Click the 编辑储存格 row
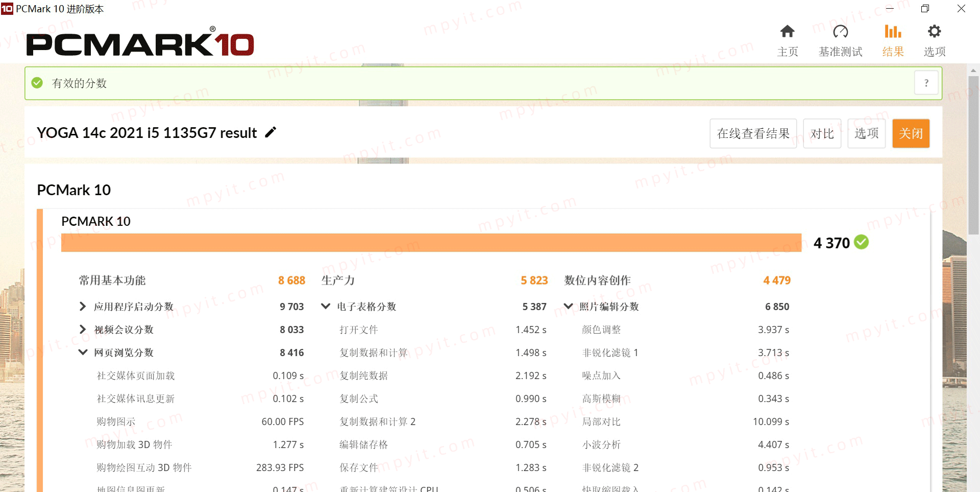Viewport: 980px width, 492px height. 443,444
